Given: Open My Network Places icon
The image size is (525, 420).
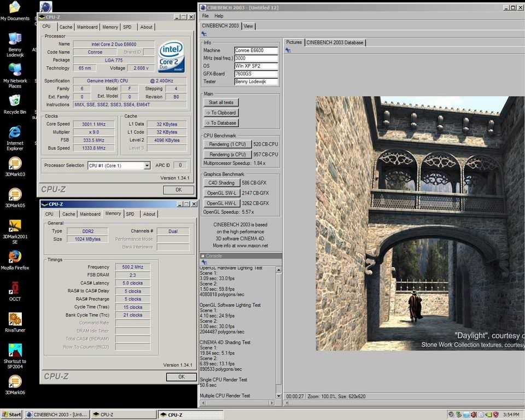Looking at the screenshot, I should pyautogui.click(x=15, y=75).
